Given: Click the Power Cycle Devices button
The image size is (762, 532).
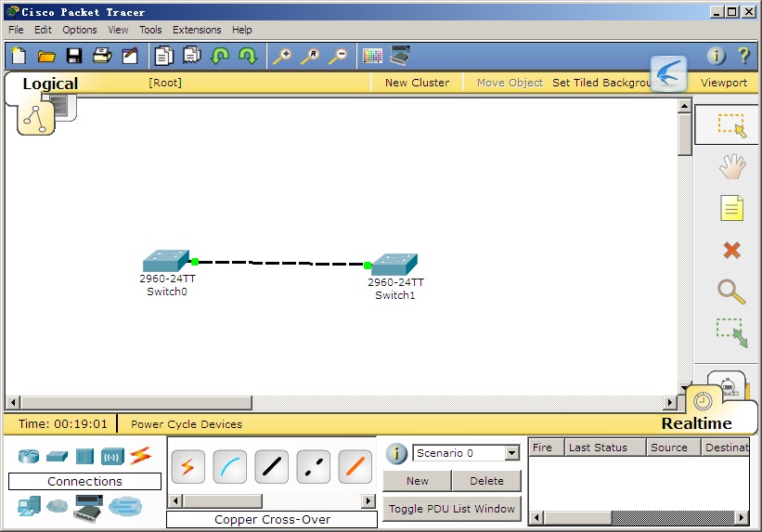Looking at the screenshot, I should click(x=187, y=424).
